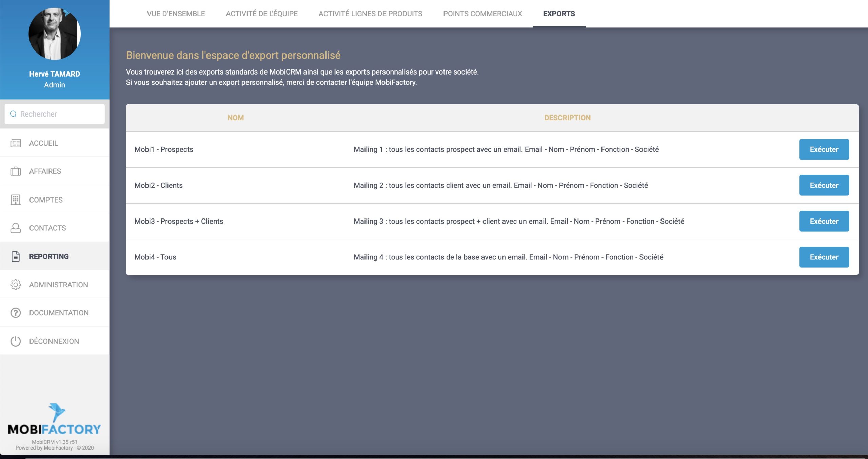Image resolution: width=868 pixels, height=459 pixels.
Task: Click the gear icon for Administration
Action: 16,285
